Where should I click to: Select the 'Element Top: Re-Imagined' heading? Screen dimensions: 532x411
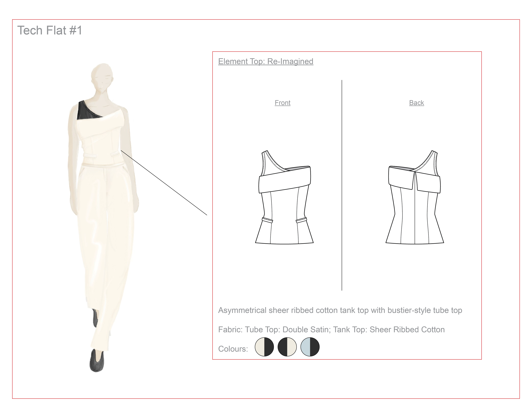(265, 61)
